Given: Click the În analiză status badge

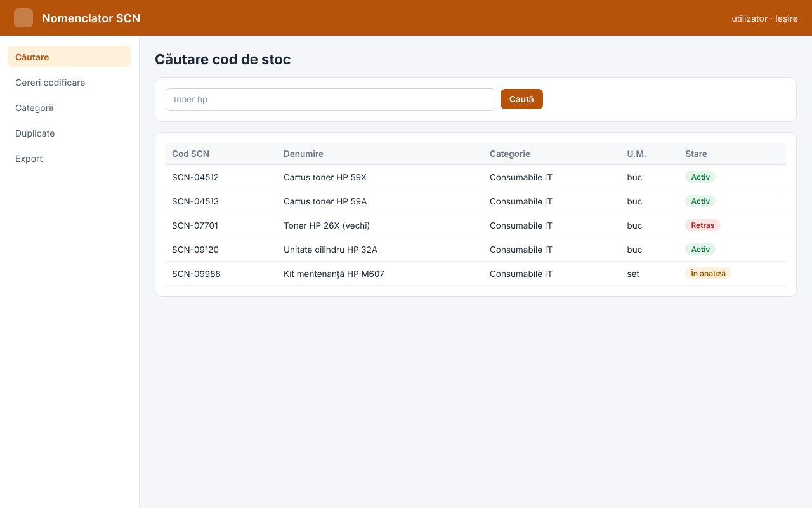Looking at the screenshot, I should [x=708, y=274].
